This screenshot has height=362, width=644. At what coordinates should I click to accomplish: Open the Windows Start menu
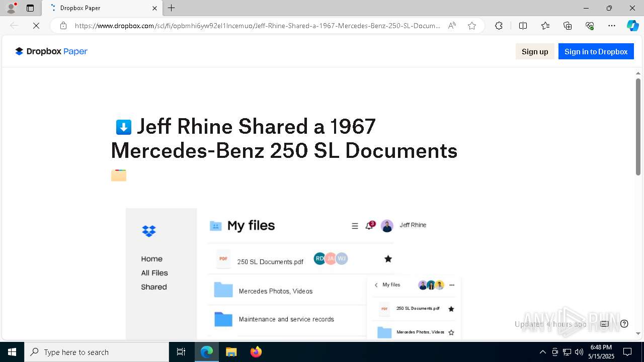point(12,352)
